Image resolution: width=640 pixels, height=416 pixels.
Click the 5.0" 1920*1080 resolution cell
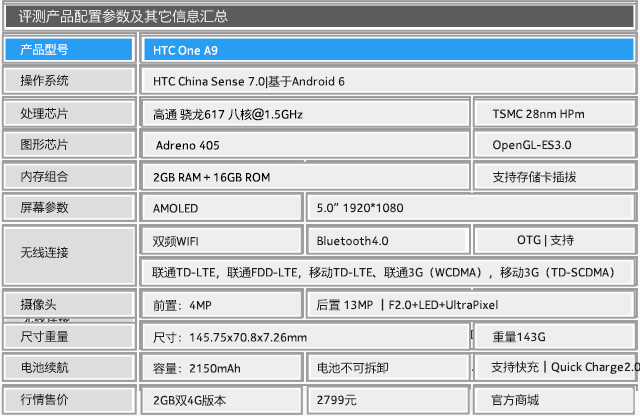[470, 208]
